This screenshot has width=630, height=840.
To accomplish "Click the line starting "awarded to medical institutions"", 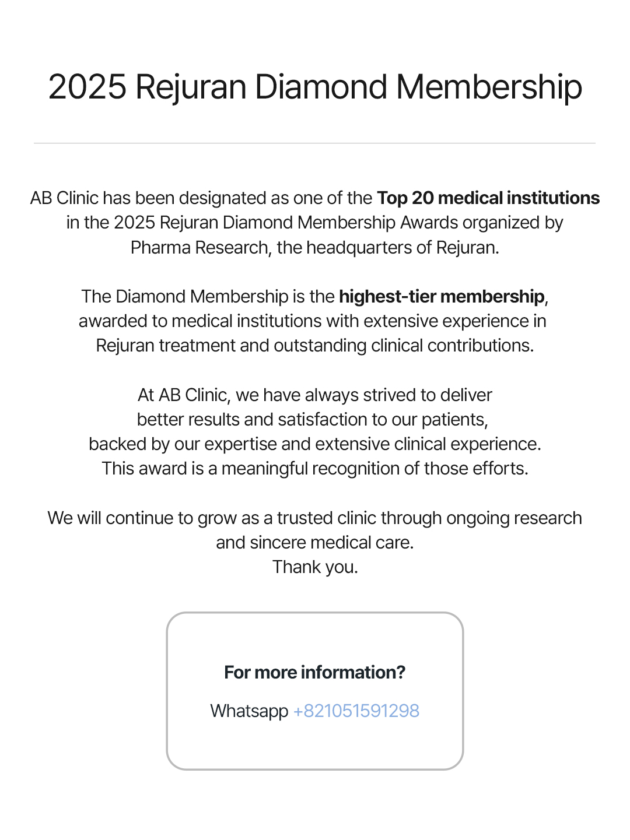I will 313,321.
